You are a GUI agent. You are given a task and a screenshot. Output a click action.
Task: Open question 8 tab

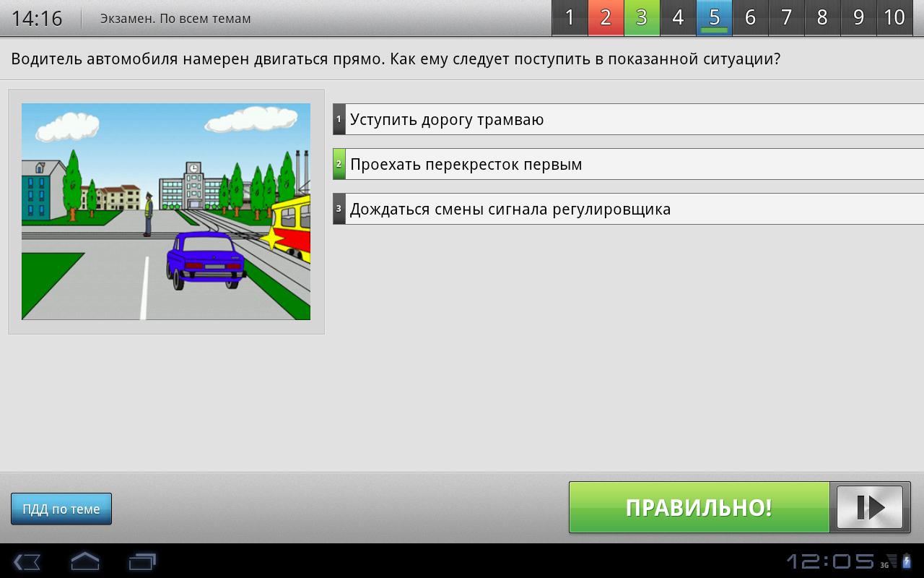[822, 18]
